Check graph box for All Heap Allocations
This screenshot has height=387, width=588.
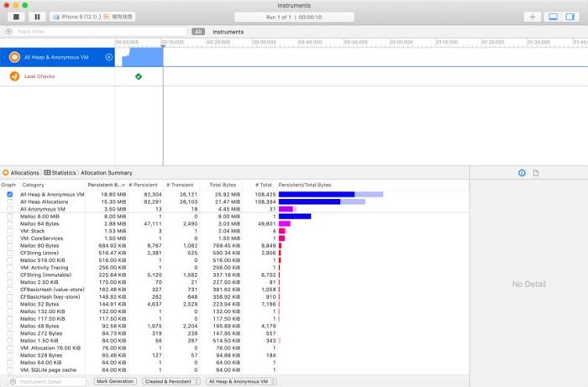click(10, 202)
